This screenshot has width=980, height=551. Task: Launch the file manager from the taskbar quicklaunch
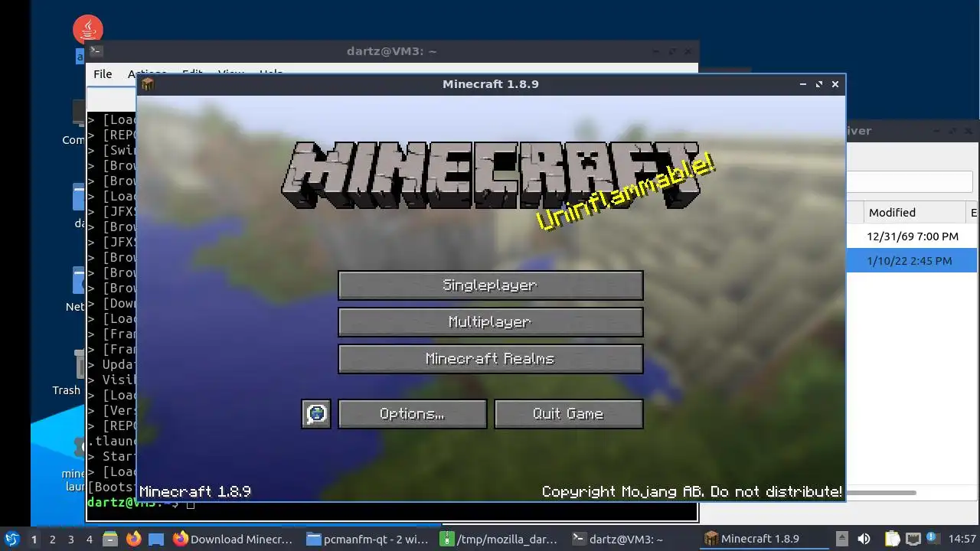click(x=110, y=539)
